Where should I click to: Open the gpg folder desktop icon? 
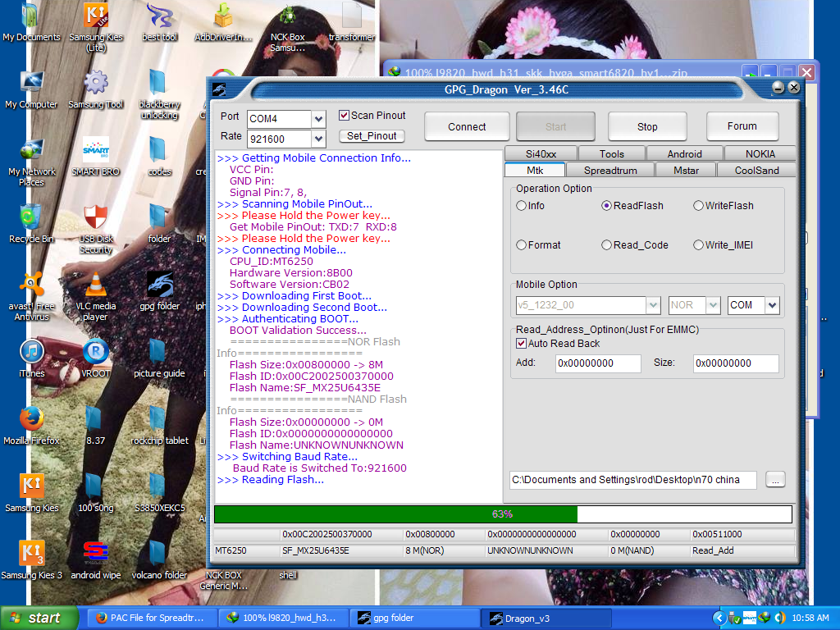(159, 285)
